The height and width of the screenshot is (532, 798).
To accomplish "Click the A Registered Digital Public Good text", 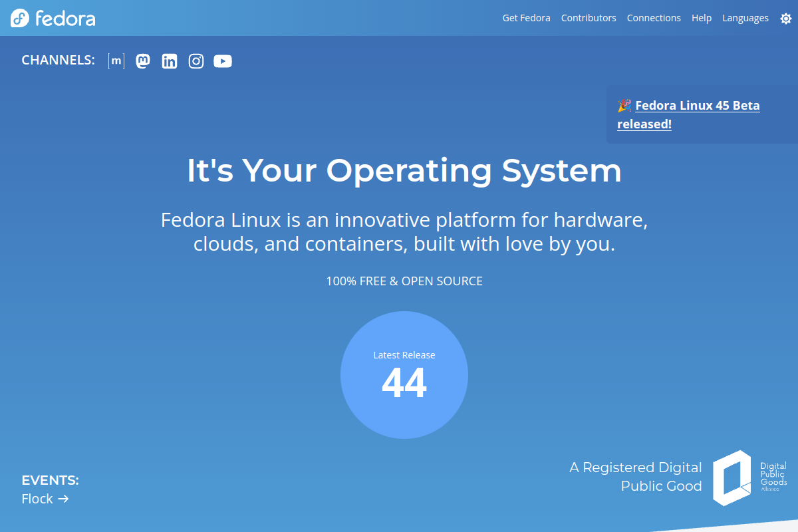I will (x=636, y=477).
